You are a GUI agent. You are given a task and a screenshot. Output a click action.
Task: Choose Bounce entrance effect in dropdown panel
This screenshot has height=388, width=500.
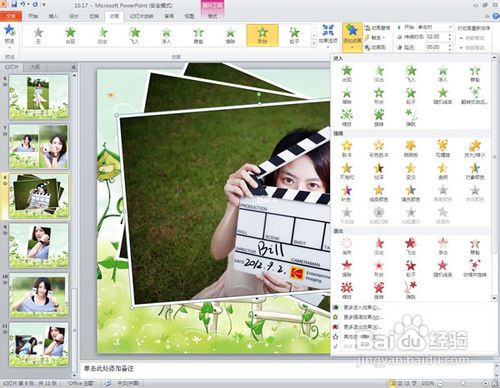click(411, 118)
